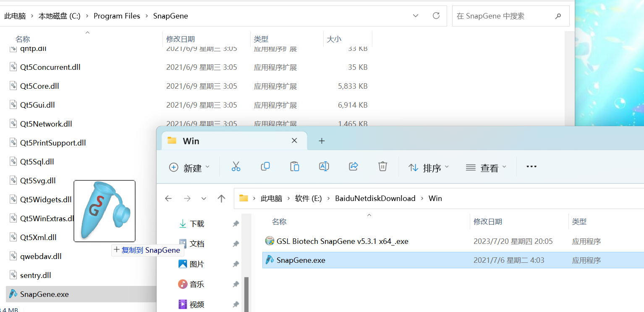
Task: Go up one folder level arrow
Action: click(x=222, y=198)
